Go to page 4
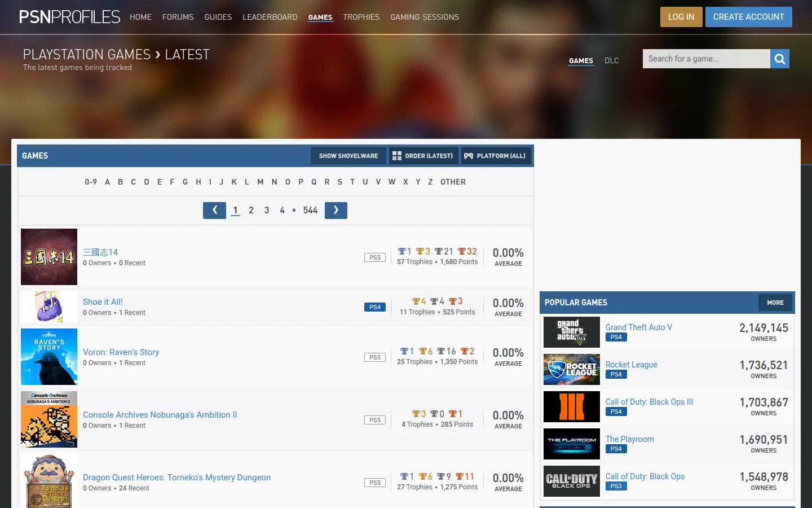 pos(282,210)
